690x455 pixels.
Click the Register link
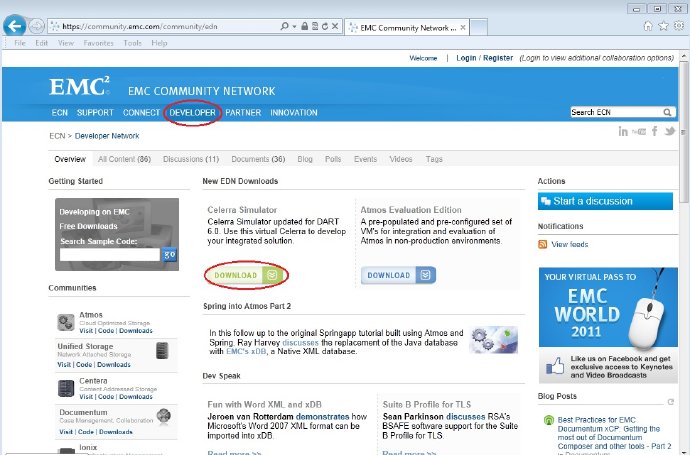[498, 58]
